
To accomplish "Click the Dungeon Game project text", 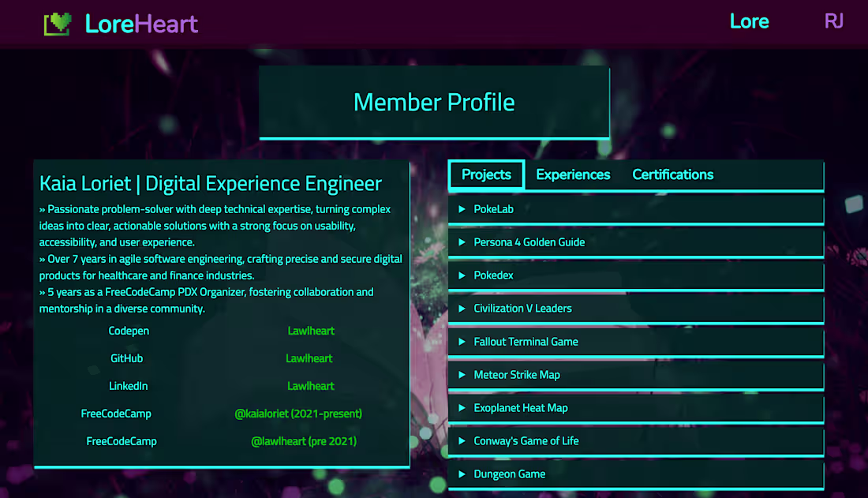I will point(509,474).
